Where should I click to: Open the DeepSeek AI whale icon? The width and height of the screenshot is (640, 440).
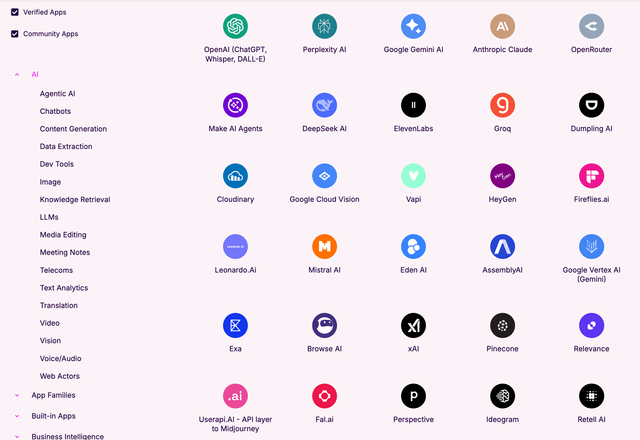click(324, 105)
